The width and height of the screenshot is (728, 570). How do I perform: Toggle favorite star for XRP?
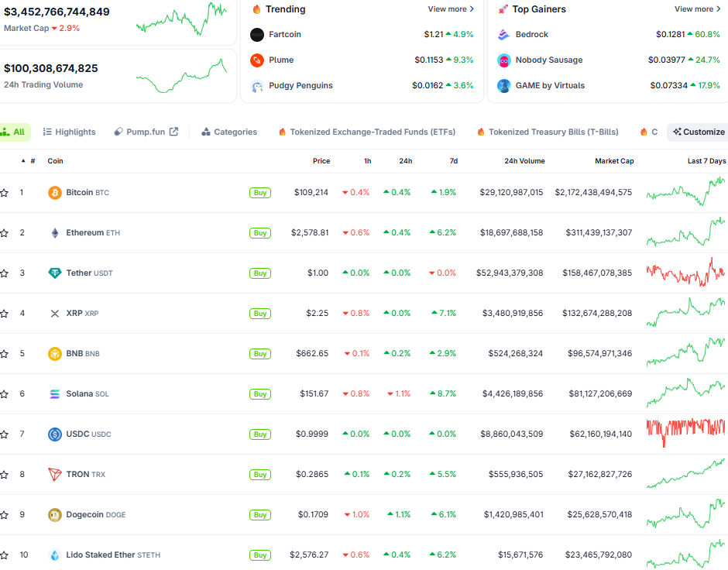[5, 314]
